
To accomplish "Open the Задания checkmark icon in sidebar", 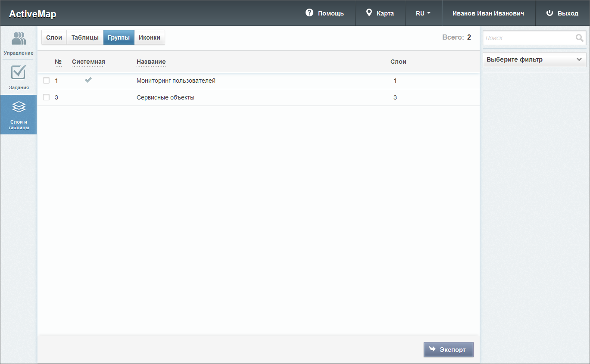I will tap(19, 72).
